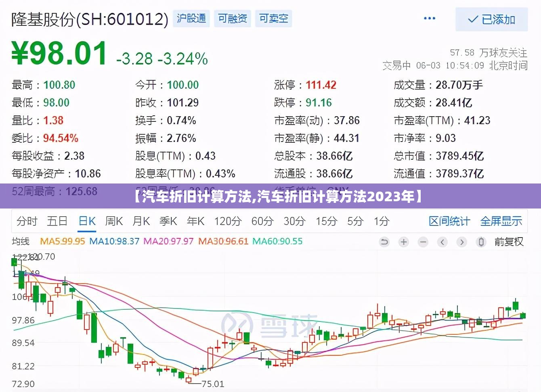Screen dimensions: 541x392
Task: Click the 总市值 value 3789.45亿
Action: pos(460,156)
